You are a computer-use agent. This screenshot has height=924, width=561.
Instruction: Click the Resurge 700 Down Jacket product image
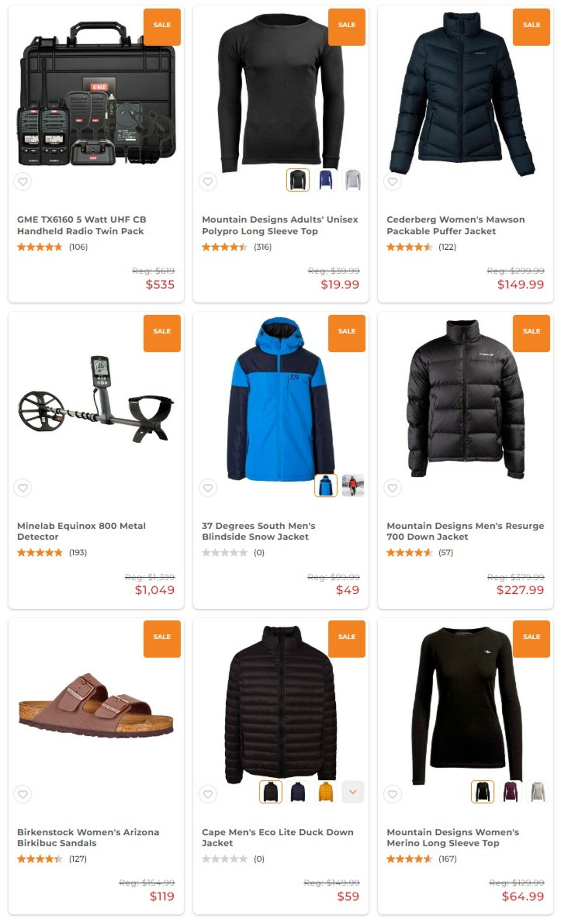(465, 398)
